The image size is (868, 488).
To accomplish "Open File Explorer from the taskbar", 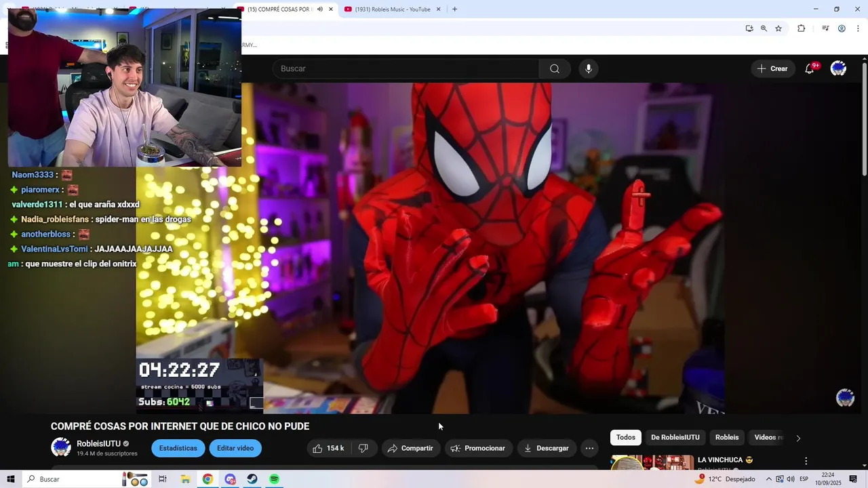I will coord(185,479).
